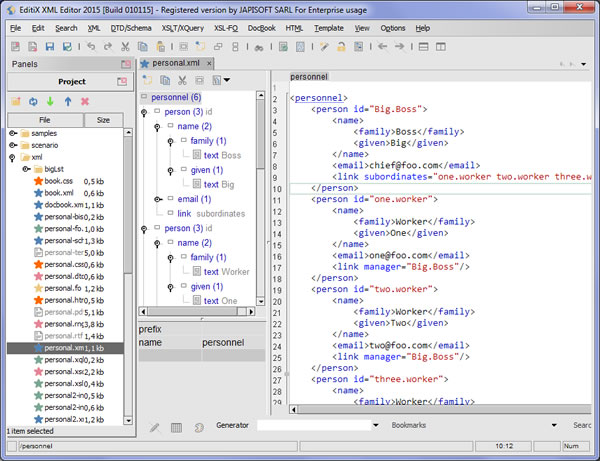Click the personnel breadcrumb above the editor
This screenshot has width=600, height=461.
309,77
